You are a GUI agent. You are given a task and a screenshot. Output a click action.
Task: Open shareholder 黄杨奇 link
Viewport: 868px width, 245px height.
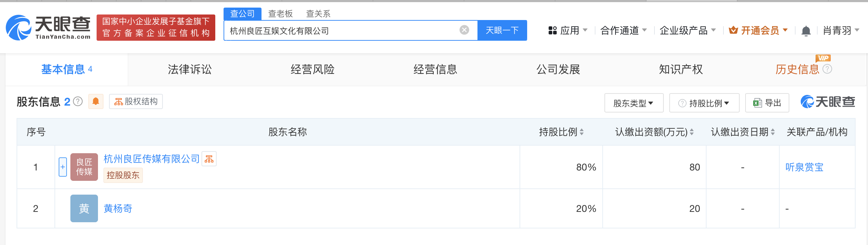(118, 208)
